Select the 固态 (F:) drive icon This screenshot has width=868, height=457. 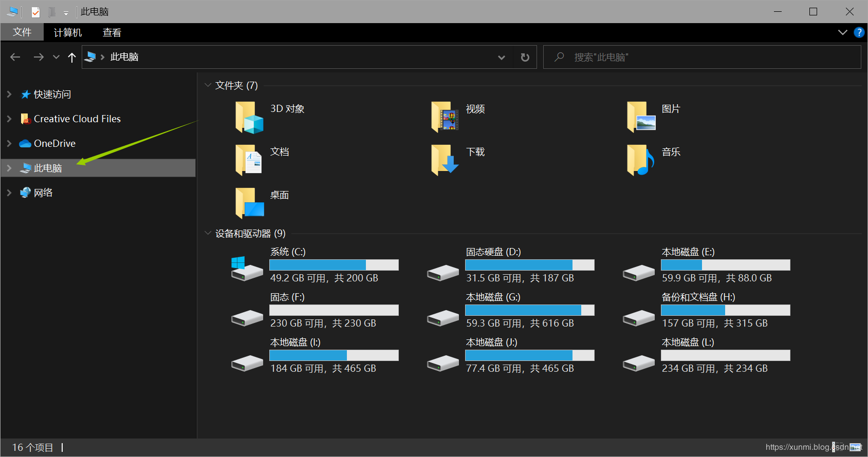point(247,318)
